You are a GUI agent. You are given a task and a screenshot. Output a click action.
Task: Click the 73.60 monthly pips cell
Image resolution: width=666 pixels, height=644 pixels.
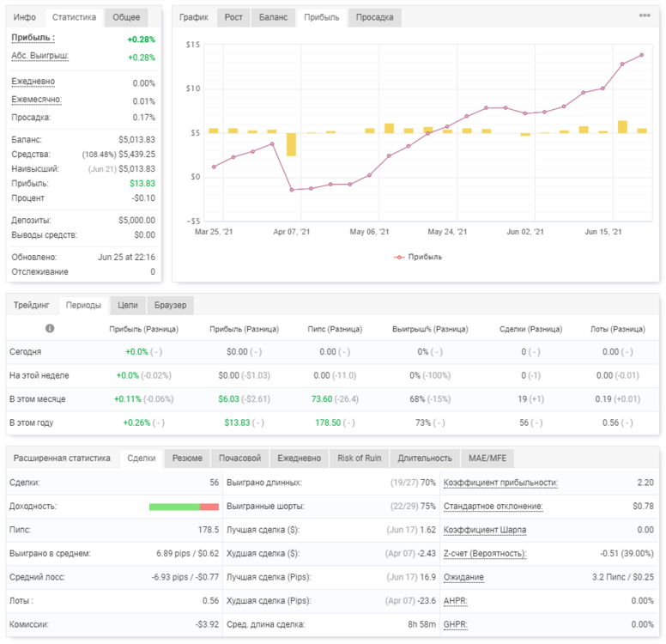coord(322,399)
